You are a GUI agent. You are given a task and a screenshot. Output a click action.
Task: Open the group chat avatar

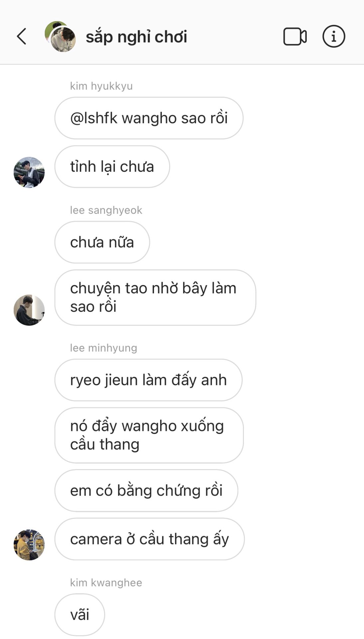point(60,37)
